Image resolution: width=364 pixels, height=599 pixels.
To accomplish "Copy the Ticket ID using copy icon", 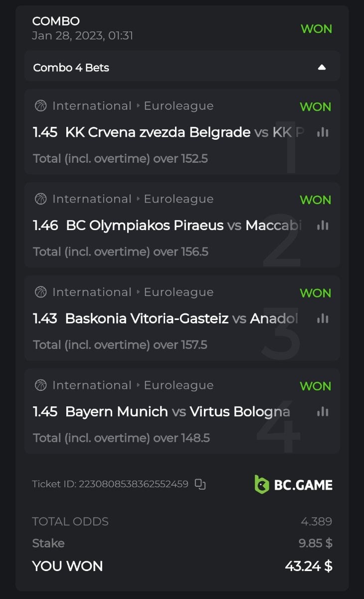I will pyautogui.click(x=200, y=484).
